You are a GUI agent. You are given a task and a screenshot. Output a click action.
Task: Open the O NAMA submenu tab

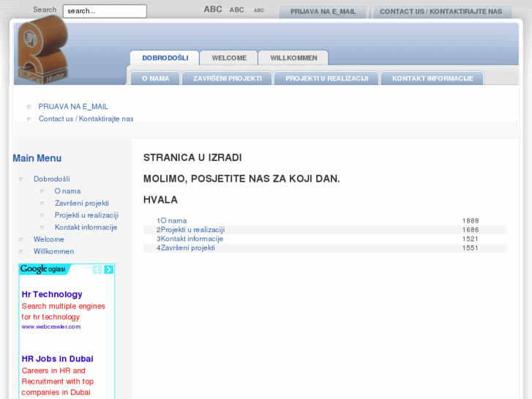(155, 78)
